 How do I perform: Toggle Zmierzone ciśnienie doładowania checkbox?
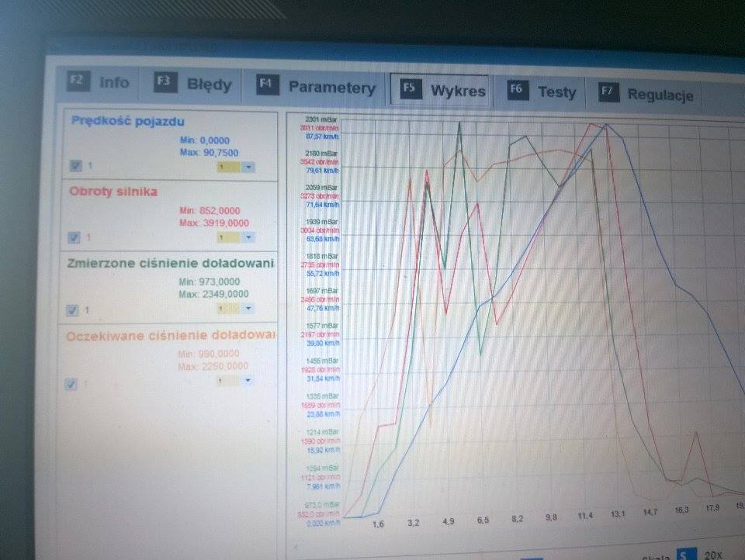pyautogui.click(x=71, y=310)
